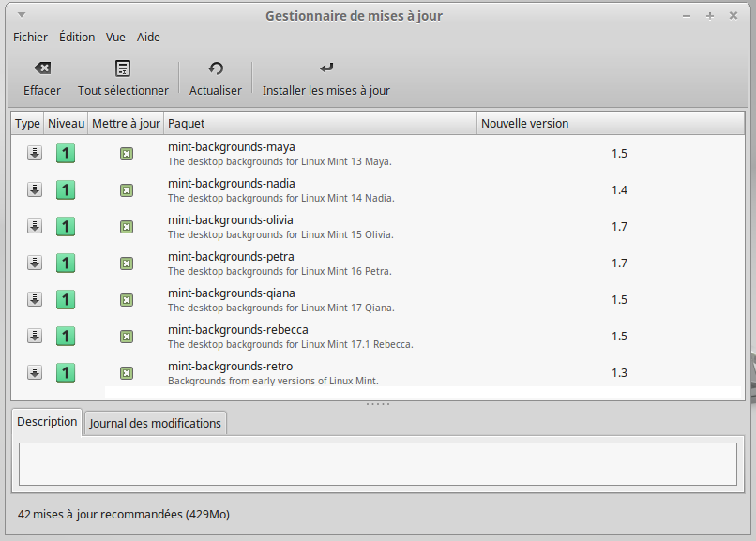Select the mint-backgrounds-retro package name
Screen dimensions: 756x541
(x=231, y=367)
